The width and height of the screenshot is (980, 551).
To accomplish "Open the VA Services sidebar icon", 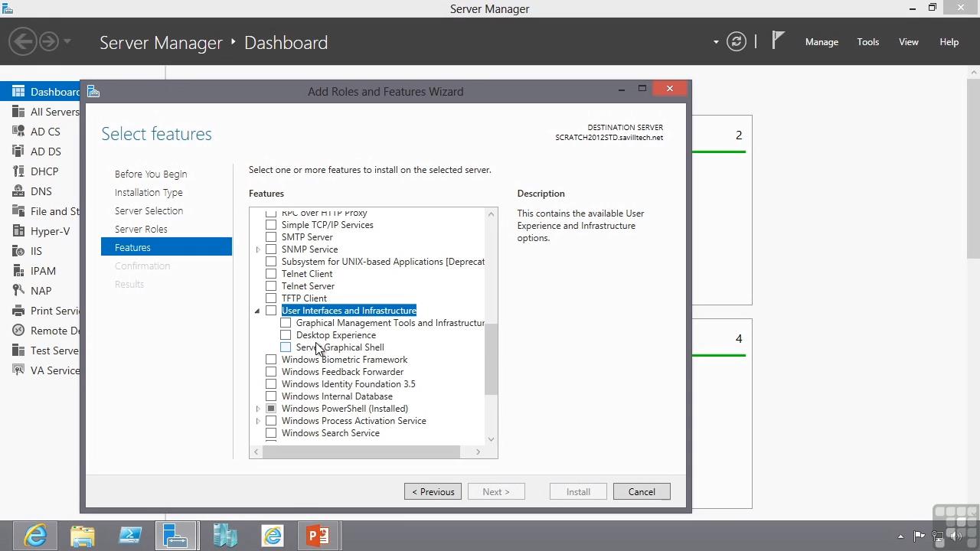I will [x=18, y=370].
